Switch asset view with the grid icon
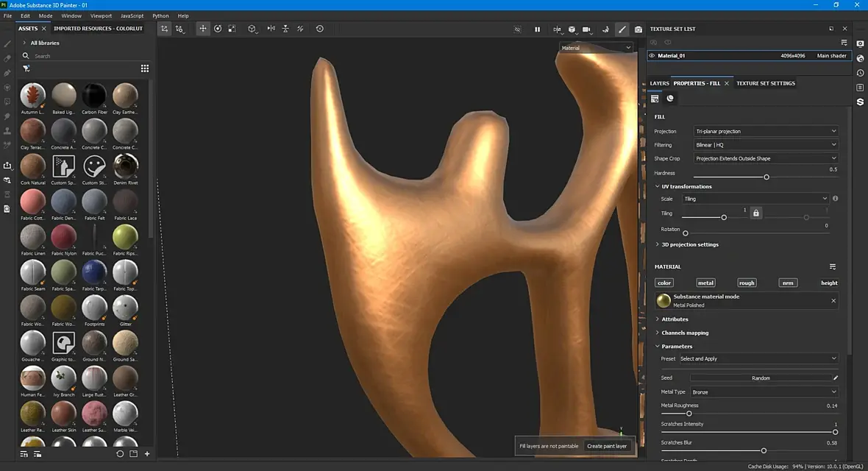868x471 pixels. (x=145, y=68)
